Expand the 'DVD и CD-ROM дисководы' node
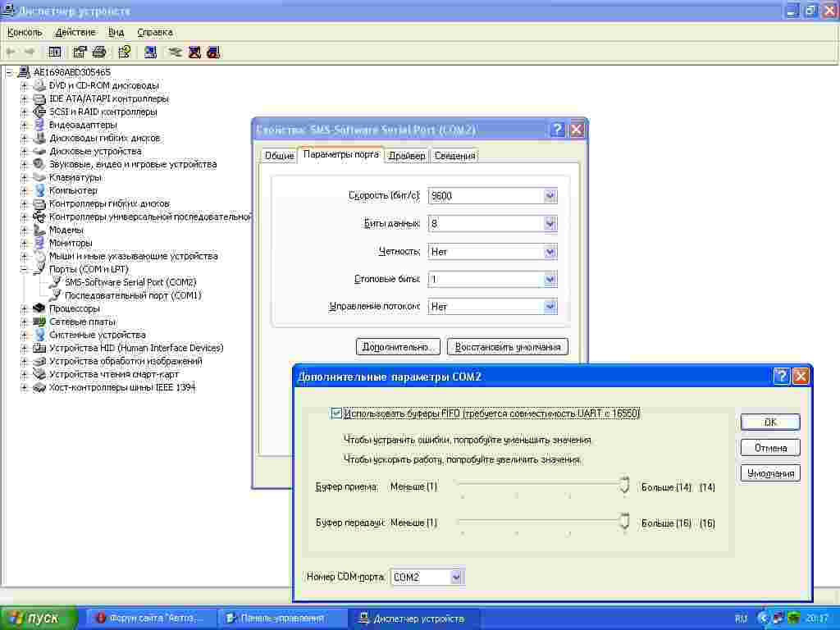Image resolution: width=840 pixels, height=630 pixels. (x=24, y=85)
